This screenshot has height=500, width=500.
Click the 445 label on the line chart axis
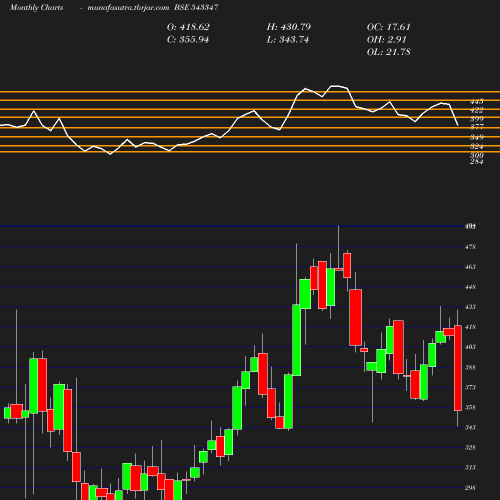(x=476, y=101)
